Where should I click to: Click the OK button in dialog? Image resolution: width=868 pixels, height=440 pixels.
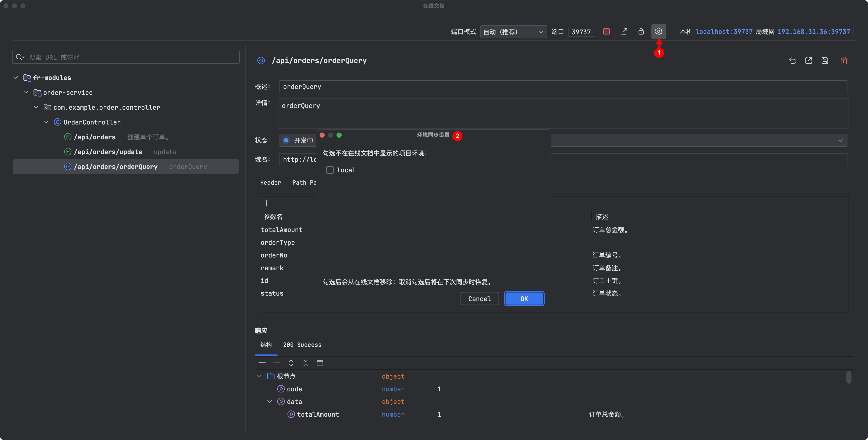coord(524,299)
